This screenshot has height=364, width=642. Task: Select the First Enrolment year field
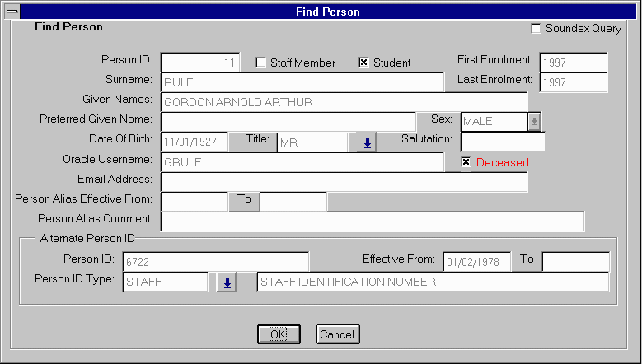coord(573,63)
